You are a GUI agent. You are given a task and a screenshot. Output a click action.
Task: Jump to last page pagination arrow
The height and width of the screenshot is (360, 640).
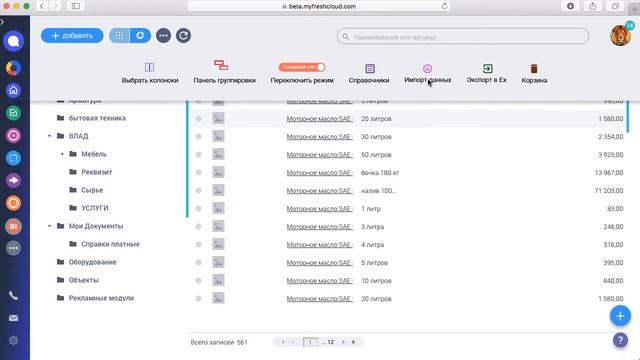353,342
